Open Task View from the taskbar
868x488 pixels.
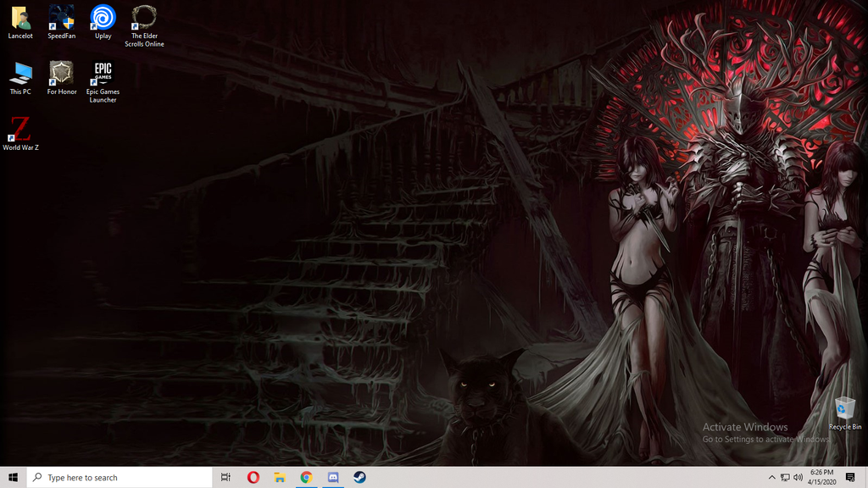coord(225,477)
